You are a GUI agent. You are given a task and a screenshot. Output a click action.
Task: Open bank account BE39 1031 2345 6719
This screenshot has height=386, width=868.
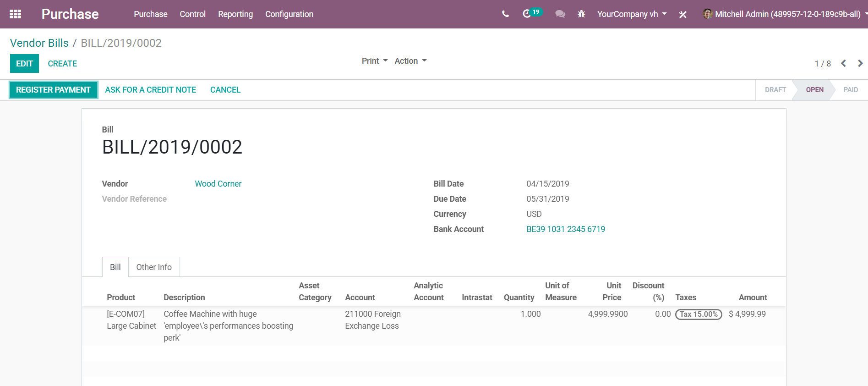point(565,229)
